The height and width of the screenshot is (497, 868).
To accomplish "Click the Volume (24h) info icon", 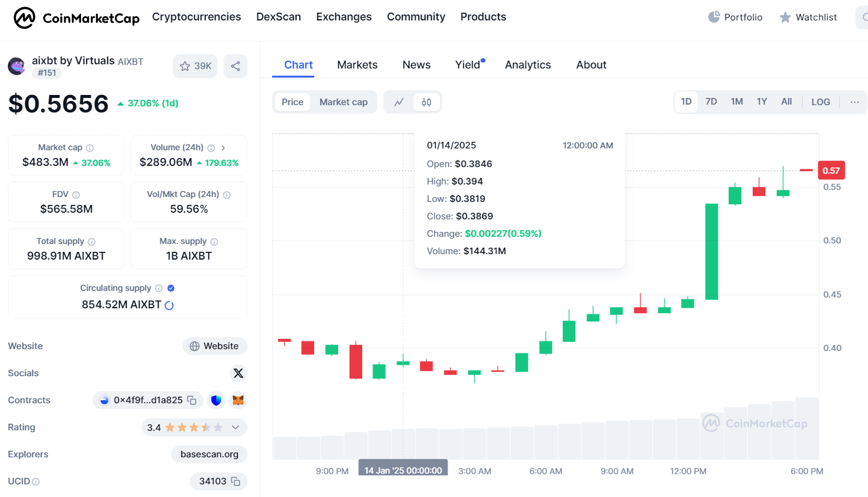I will [211, 148].
